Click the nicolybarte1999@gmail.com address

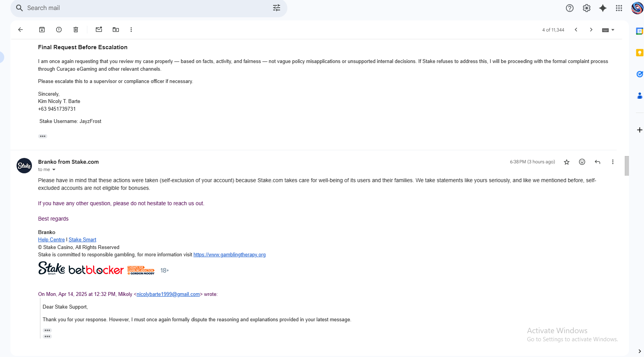click(x=168, y=294)
